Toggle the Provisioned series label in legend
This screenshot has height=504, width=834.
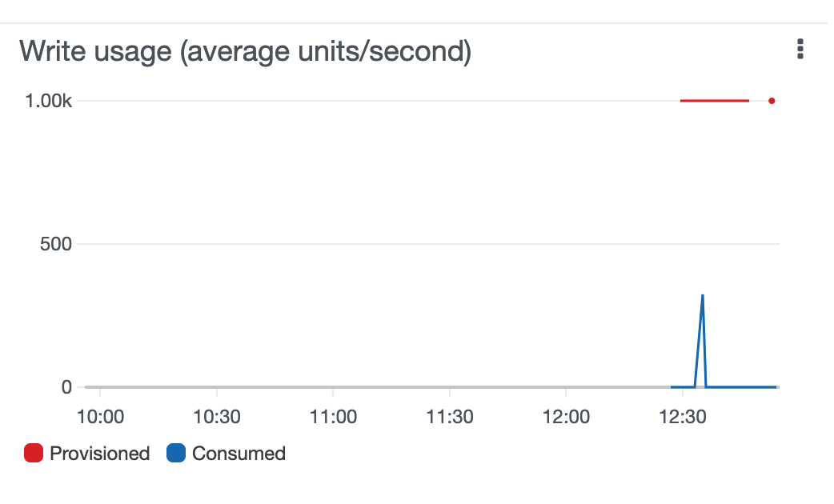[x=99, y=454]
